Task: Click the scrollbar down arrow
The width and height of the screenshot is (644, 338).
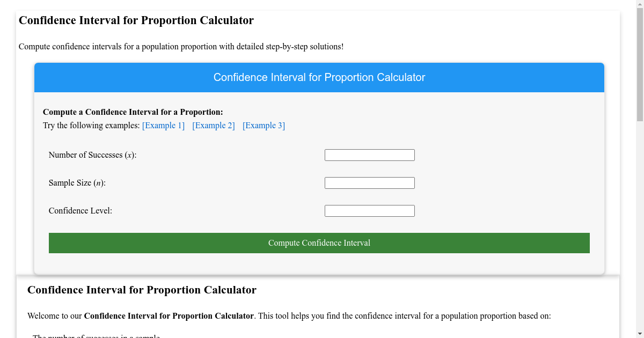Action: point(639,333)
